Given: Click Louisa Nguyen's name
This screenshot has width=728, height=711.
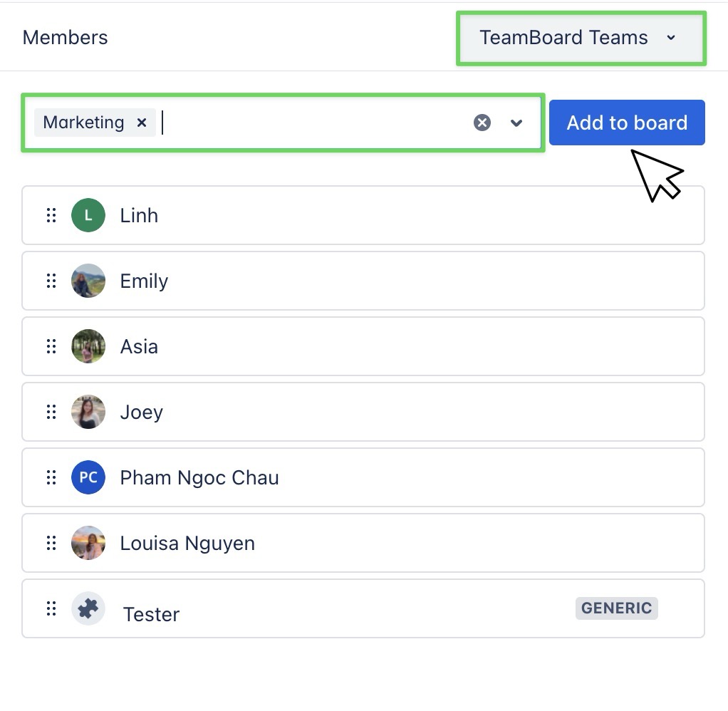Looking at the screenshot, I should point(187,543).
